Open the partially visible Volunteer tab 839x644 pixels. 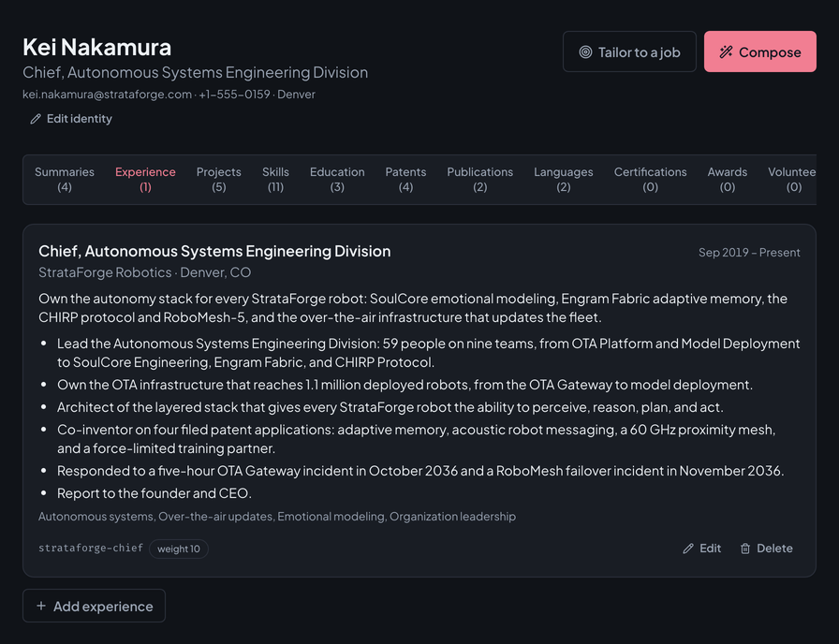click(792, 179)
